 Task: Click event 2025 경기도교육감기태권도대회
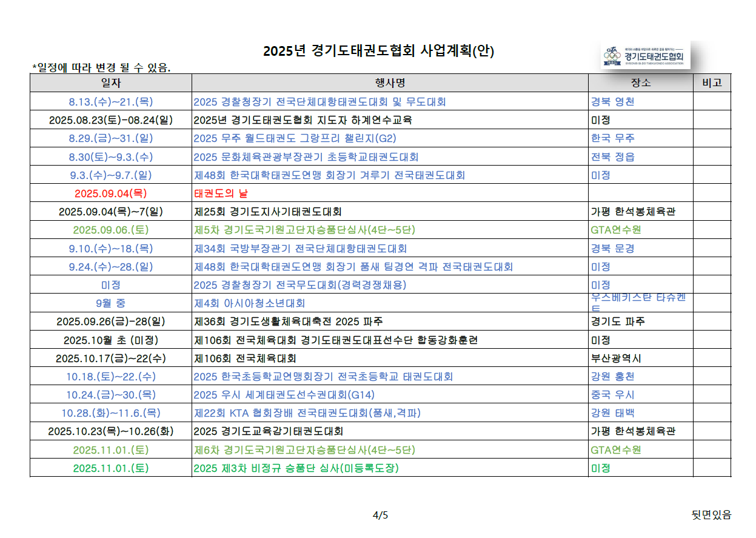point(269,431)
